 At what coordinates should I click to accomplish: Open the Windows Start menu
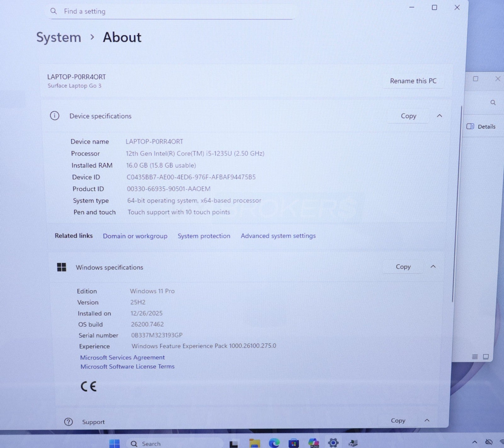(114, 444)
